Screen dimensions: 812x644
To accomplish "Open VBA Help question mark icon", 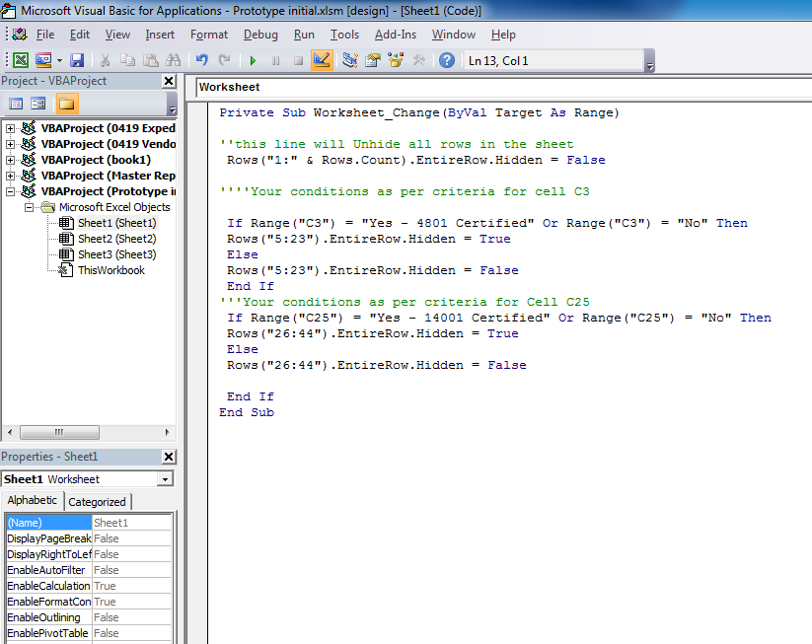I will point(447,60).
